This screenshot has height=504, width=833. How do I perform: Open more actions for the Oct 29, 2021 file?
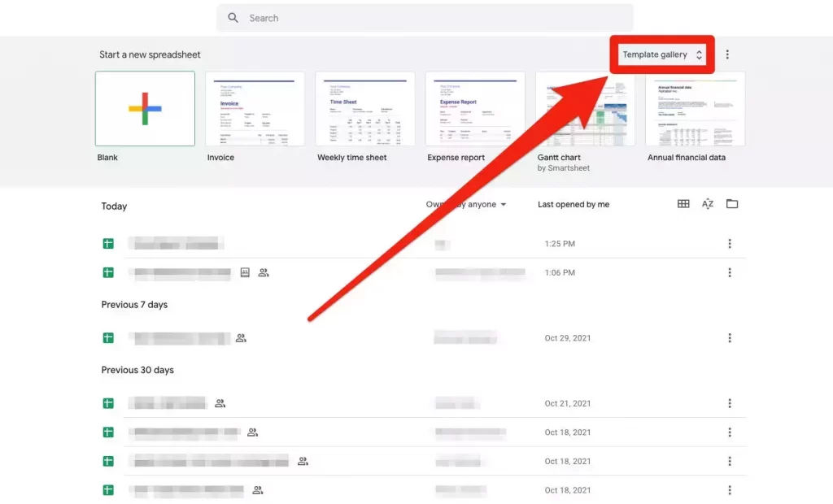tap(730, 338)
